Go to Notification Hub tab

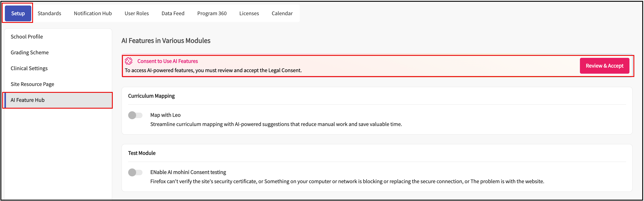pos(93,13)
